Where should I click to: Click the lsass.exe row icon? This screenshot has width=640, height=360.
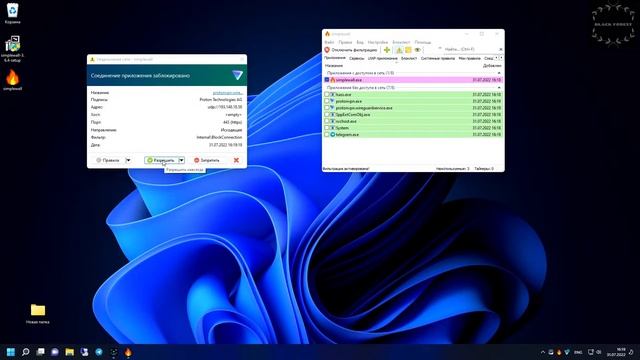point(333,94)
